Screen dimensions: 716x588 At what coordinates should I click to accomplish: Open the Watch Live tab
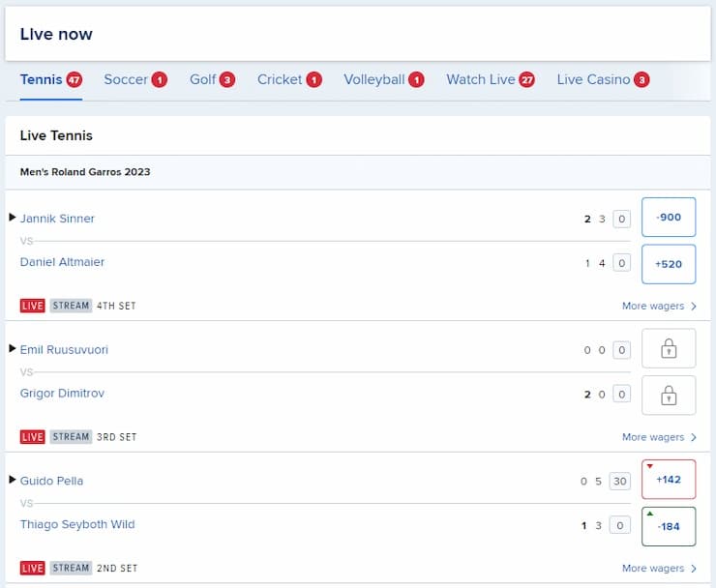(x=491, y=79)
